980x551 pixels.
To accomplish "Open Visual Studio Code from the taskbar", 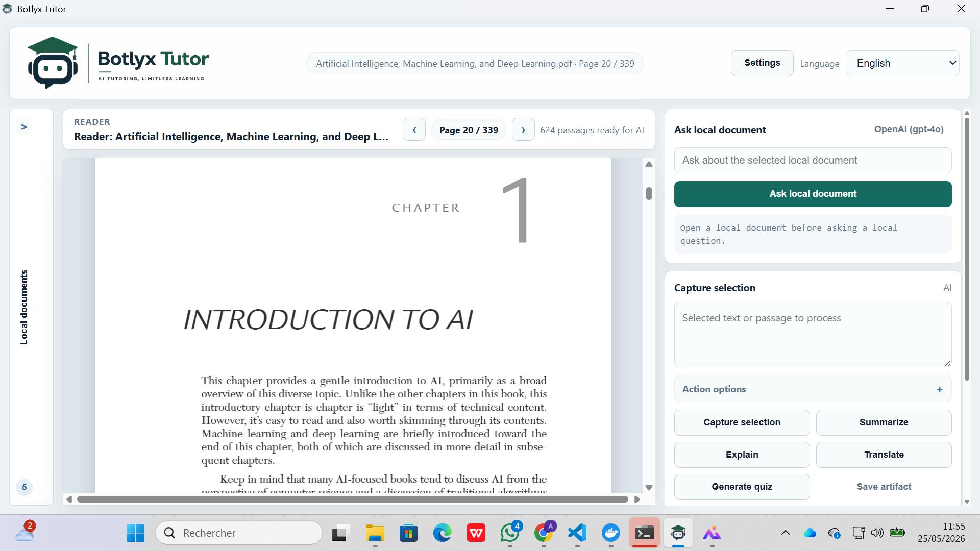I will coord(577,533).
